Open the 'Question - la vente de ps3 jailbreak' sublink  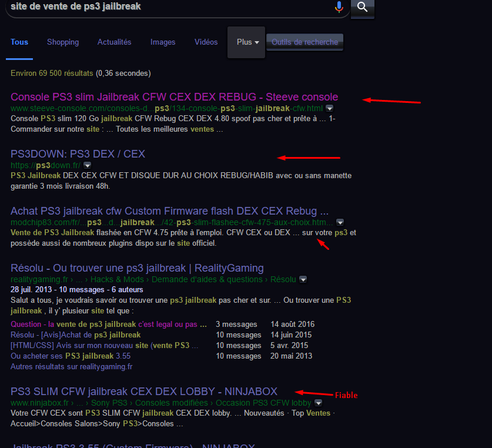coord(109,325)
